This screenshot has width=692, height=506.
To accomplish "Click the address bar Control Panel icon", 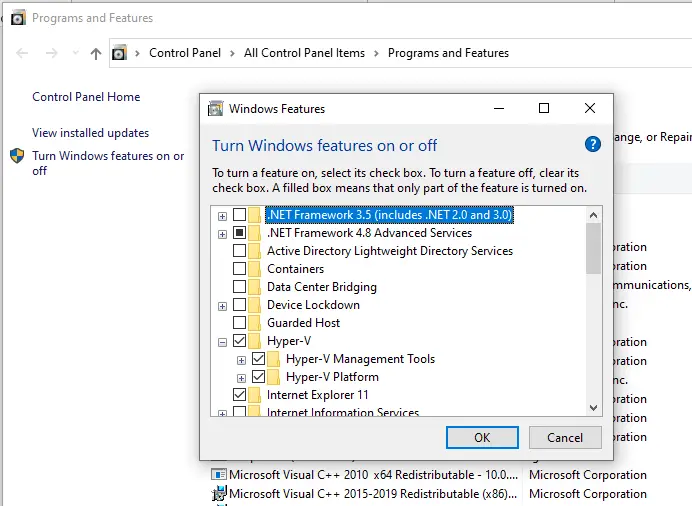I will tap(119, 53).
